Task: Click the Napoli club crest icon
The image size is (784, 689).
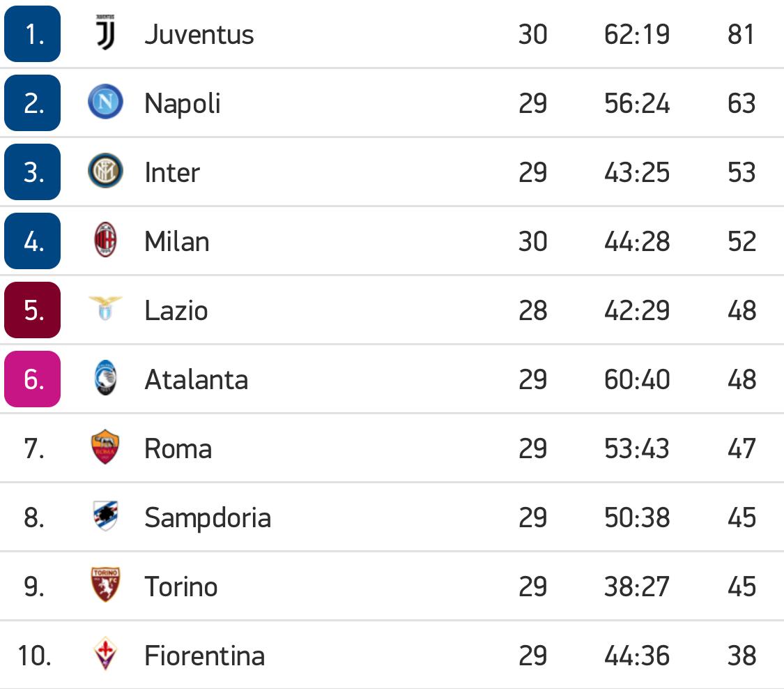Action: pyautogui.click(x=106, y=103)
